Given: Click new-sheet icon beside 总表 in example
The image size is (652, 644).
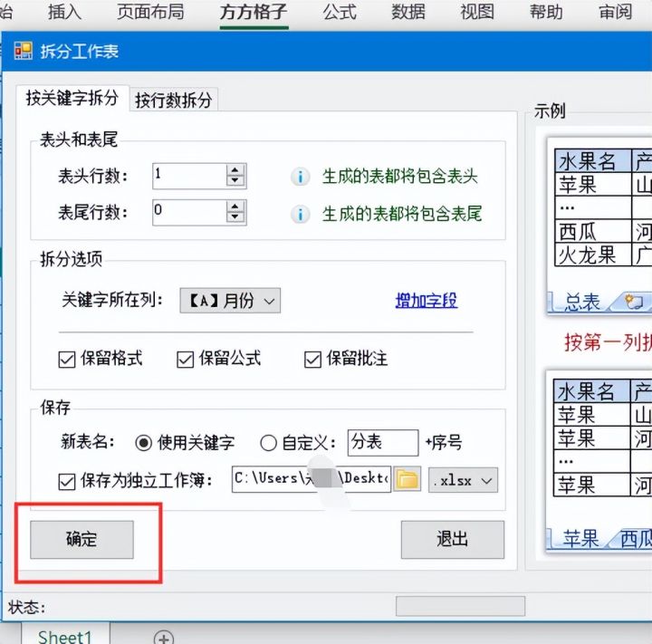Looking at the screenshot, I should (x=633, y=301).
